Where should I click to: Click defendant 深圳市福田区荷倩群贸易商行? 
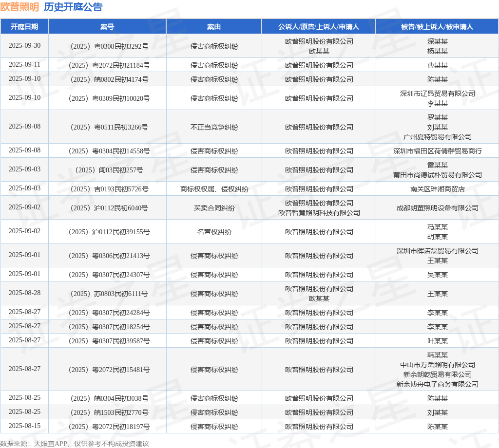[x=437, y=151]
